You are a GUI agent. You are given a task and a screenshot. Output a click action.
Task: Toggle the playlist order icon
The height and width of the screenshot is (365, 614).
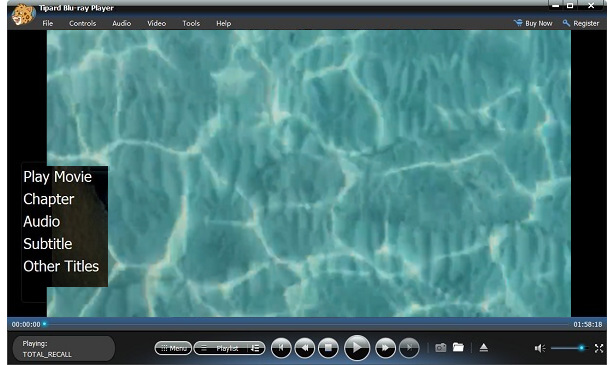click(x=256, y=348)
